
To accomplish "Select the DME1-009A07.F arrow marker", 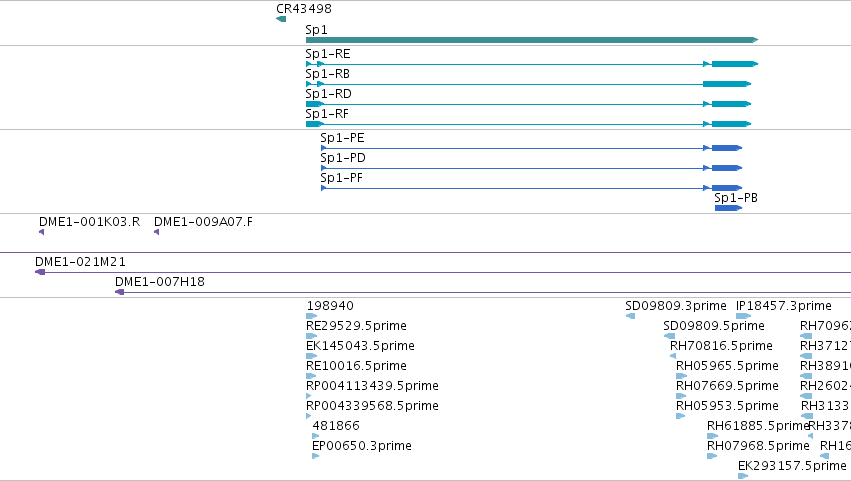I will (x=157, y=232).
